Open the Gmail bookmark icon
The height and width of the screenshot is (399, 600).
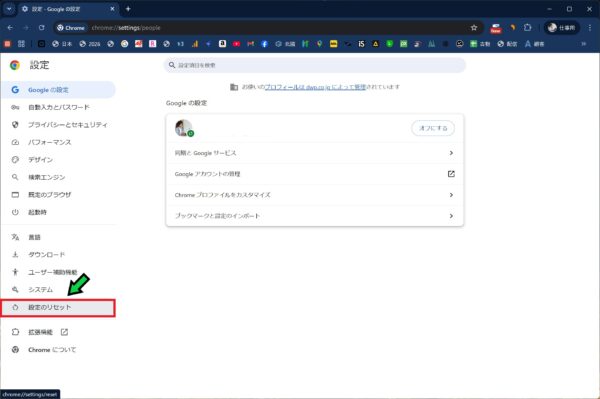point(251,44)
